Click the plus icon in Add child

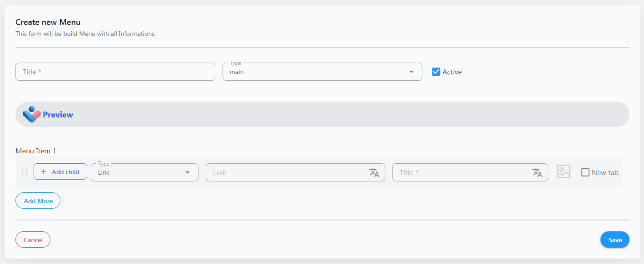(x=44, y=172)
